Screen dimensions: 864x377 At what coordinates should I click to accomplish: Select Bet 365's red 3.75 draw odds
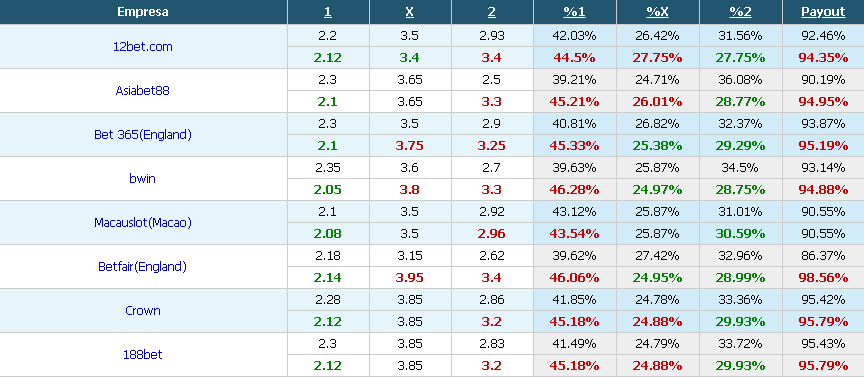409,146
